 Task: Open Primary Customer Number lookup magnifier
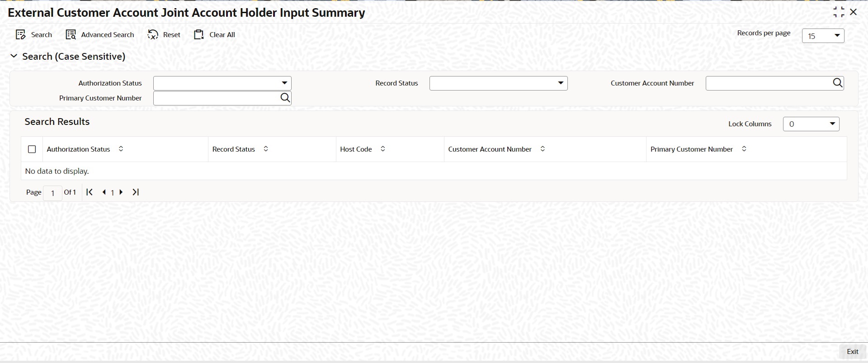(x=285, y=98)
